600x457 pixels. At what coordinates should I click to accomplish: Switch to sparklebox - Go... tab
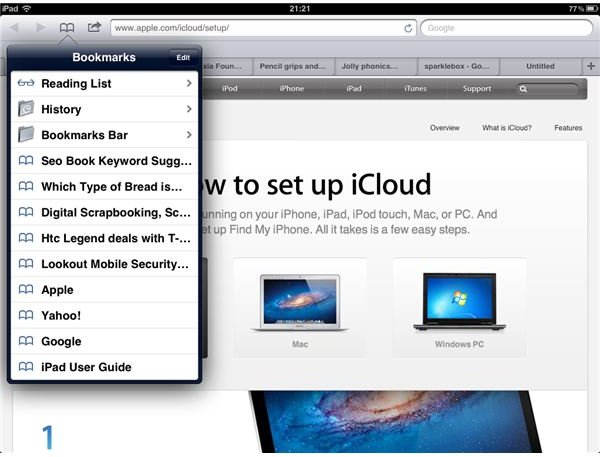pos(458,66)
